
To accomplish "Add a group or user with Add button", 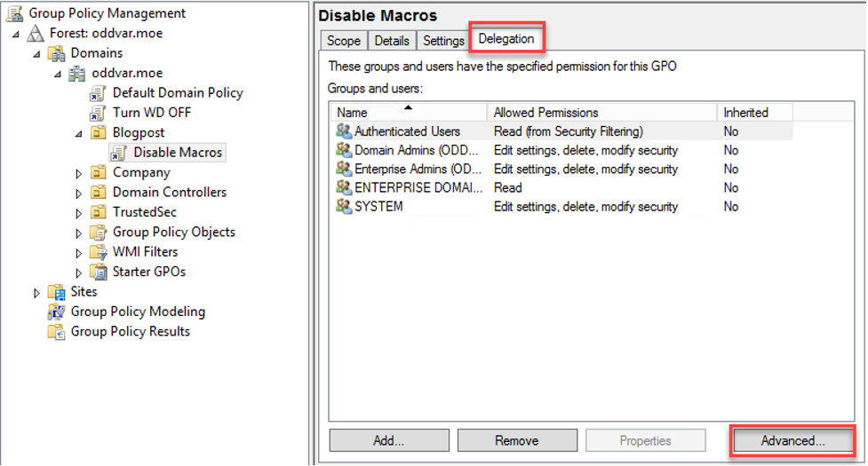I will click(388, 440).
